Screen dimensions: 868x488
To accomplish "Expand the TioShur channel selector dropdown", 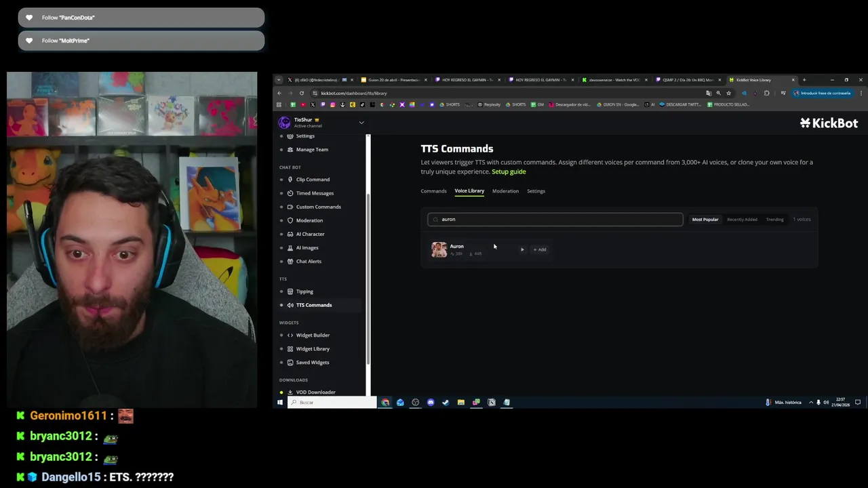I will [x=361, y=123].
